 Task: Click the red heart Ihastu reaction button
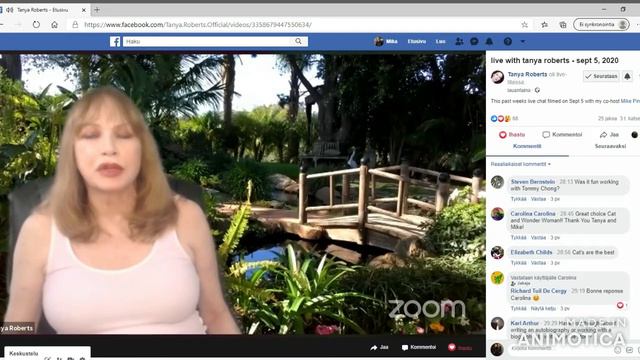pyautogui.click(x=512, y=134)
